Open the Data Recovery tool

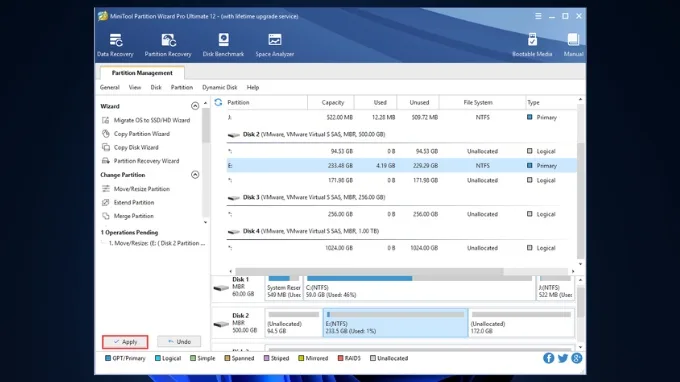[115, 45]
